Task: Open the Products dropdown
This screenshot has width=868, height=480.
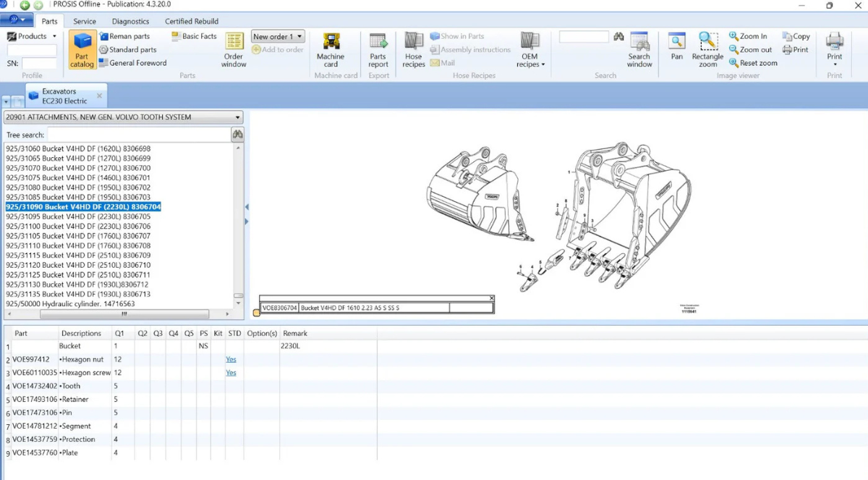Action: [x=32, y=36]
